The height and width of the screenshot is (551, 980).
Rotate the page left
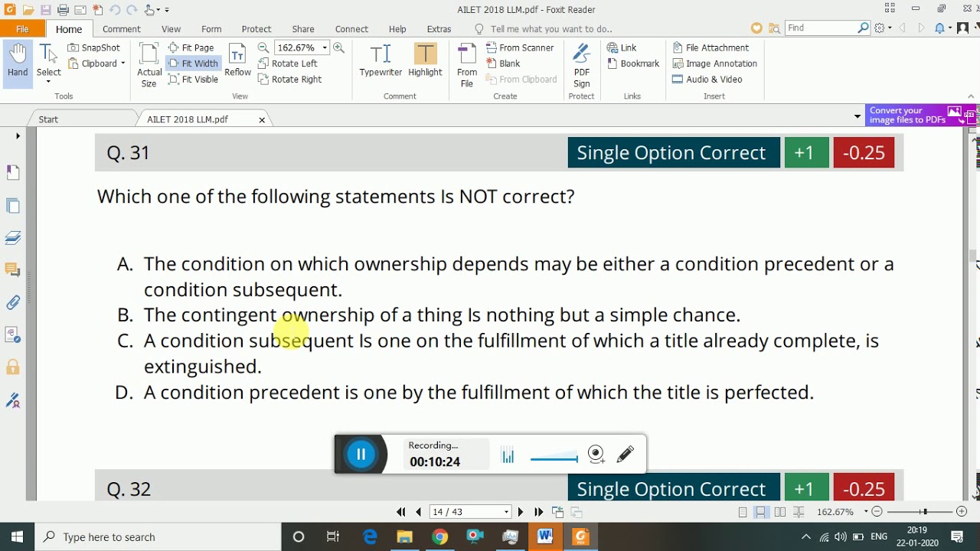(288, 64)
